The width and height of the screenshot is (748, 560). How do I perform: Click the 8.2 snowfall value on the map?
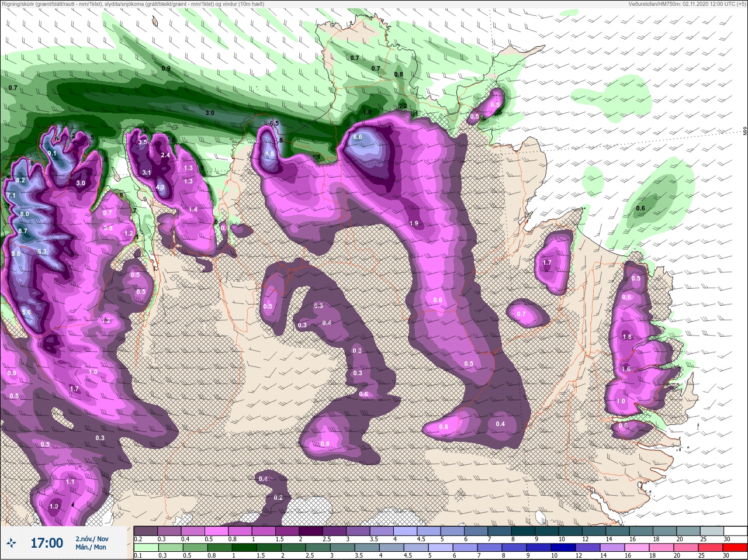20,181
